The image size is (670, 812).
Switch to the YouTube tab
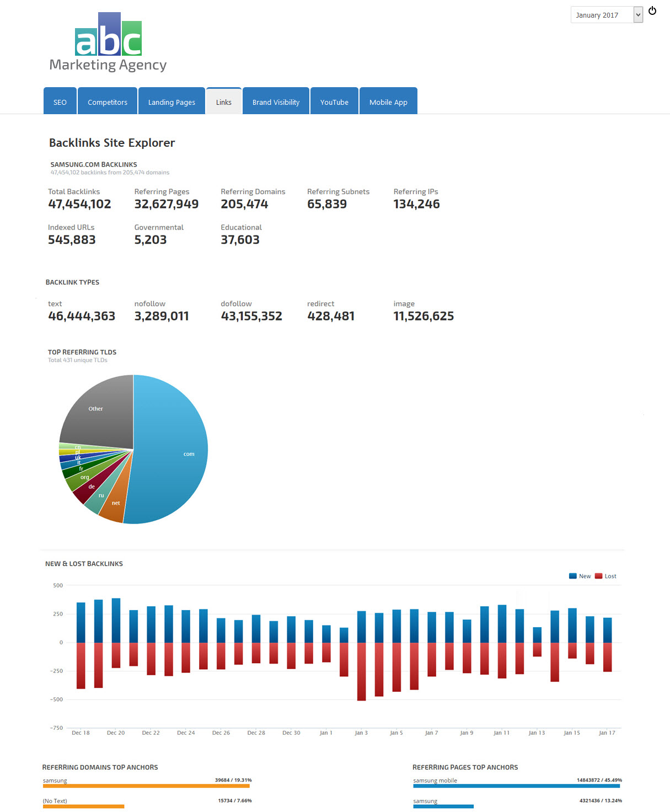tap(334, 102)
